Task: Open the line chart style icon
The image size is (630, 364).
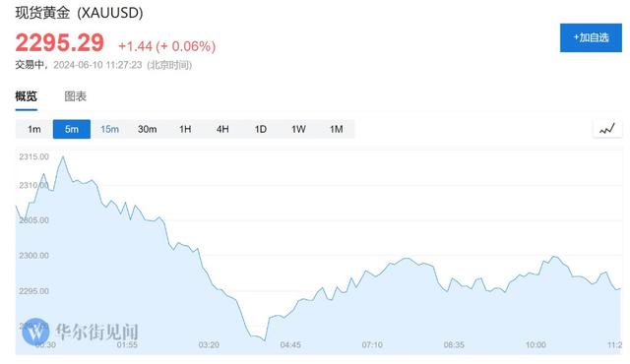Action: [607, 129]
